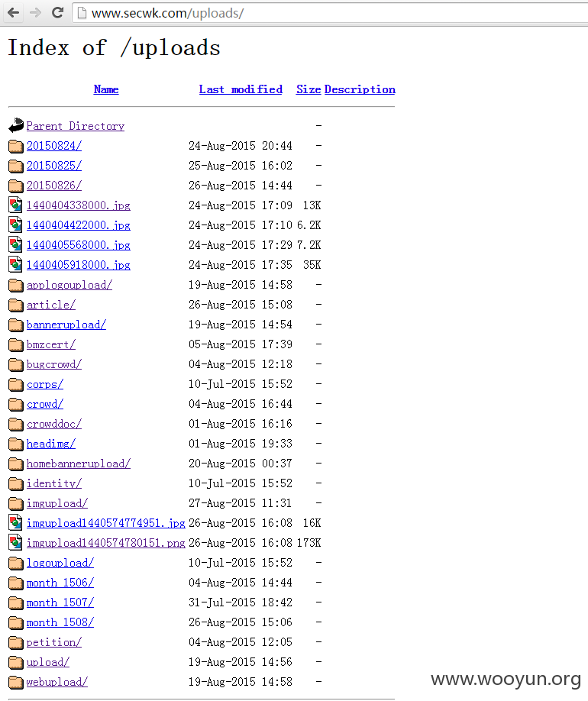588x701 pixels.
Task: Click image icon beside imgupload1440574780151.png
Action: coord(15,543)
